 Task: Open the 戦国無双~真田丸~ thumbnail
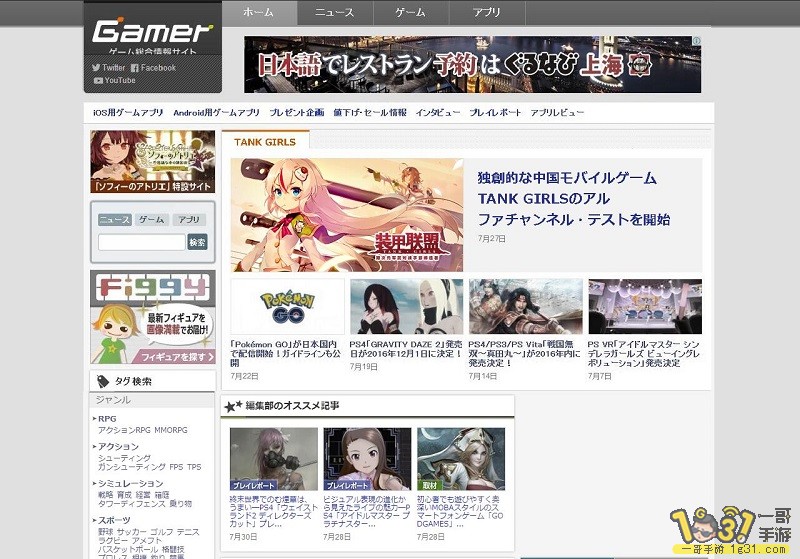point(526,307)
